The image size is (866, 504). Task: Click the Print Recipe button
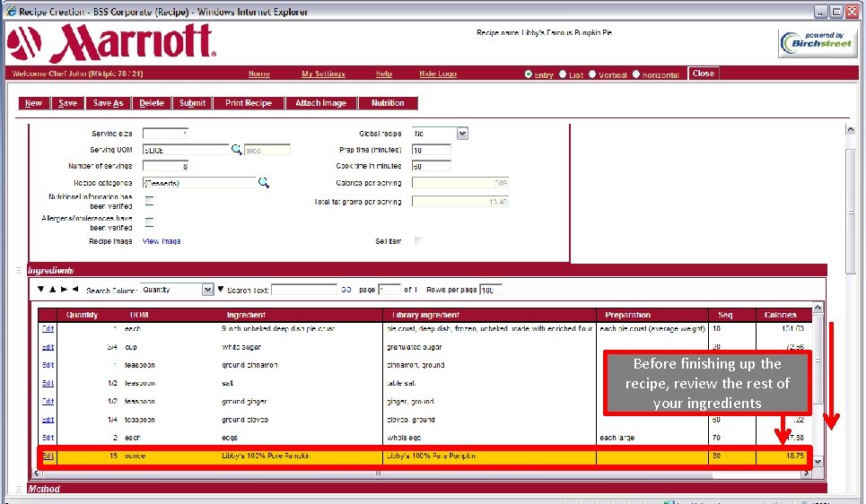249,103
